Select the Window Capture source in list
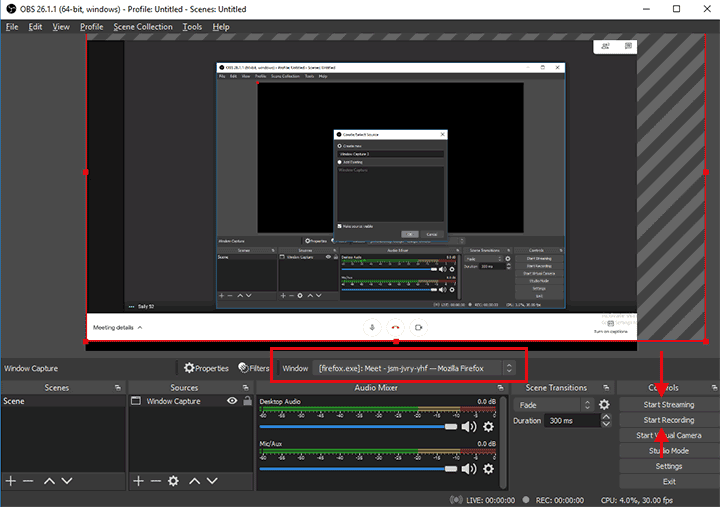 click(x=175, y=401)
